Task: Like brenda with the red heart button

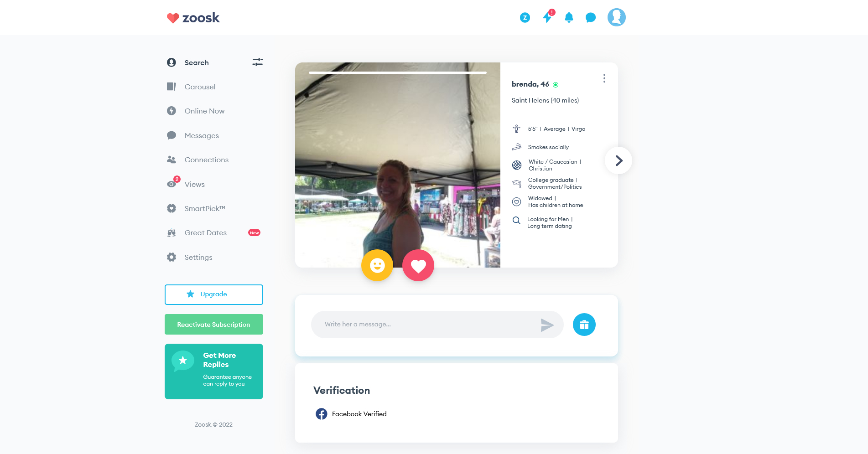Action: click(418, 265)
